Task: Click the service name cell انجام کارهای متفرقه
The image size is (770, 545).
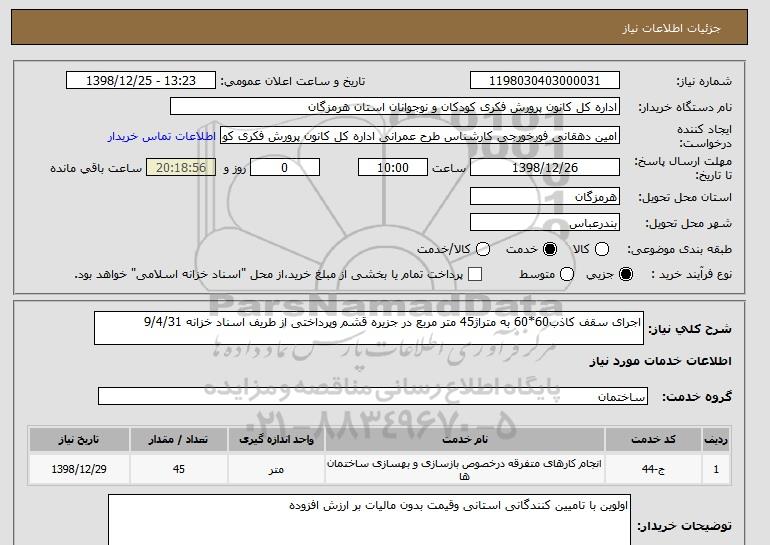Action: point(465,469)
